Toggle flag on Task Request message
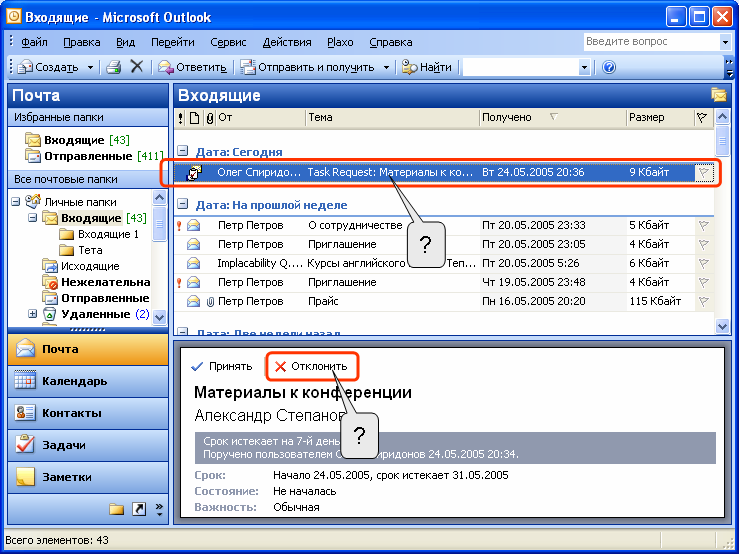 [703, 173]
